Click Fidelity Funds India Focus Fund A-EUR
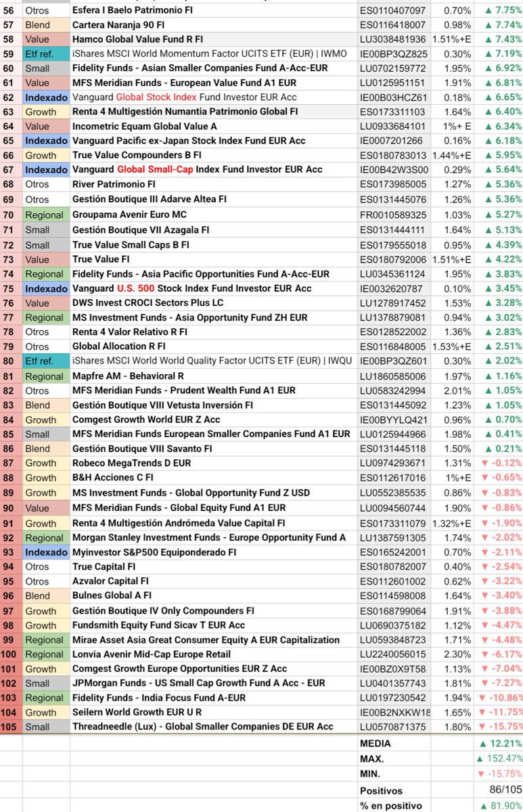523x812 pixels. pos(159,698)
